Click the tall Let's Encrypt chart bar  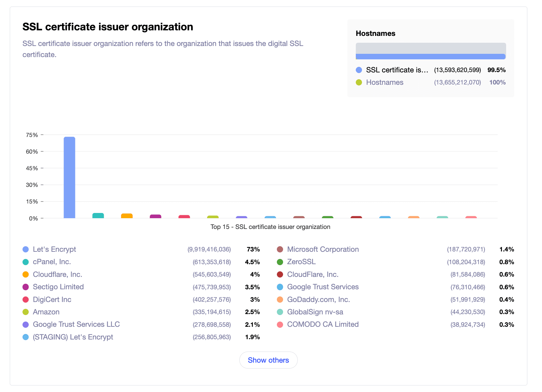(69, 177)
